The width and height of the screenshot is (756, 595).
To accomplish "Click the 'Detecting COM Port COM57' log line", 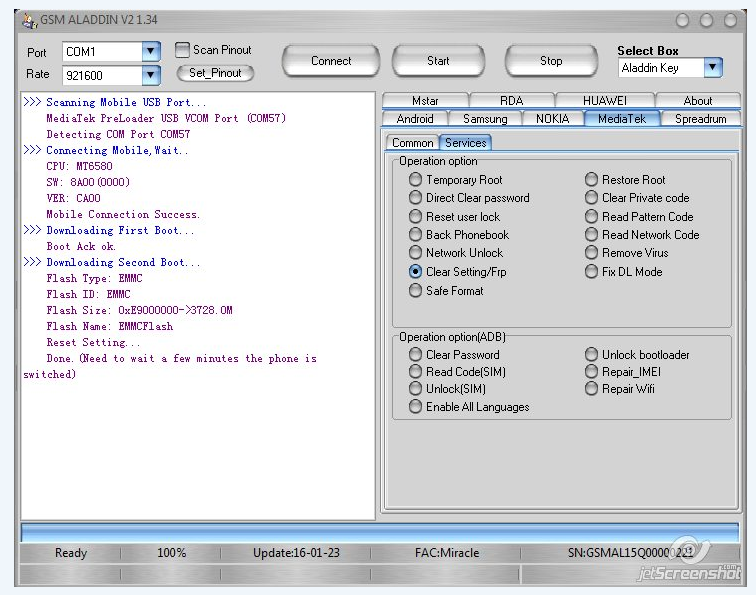I will pos(118,134).
